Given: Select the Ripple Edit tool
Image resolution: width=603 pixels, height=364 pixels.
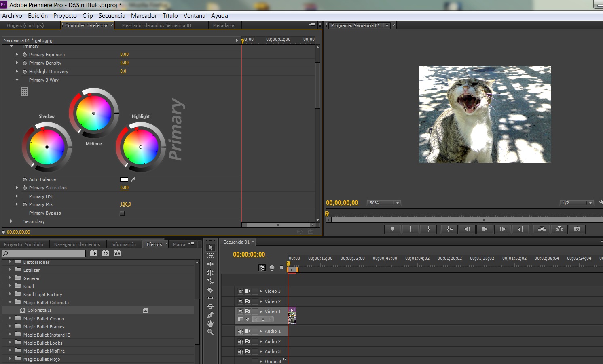Looking at the screenshot, I should [210, 264].
